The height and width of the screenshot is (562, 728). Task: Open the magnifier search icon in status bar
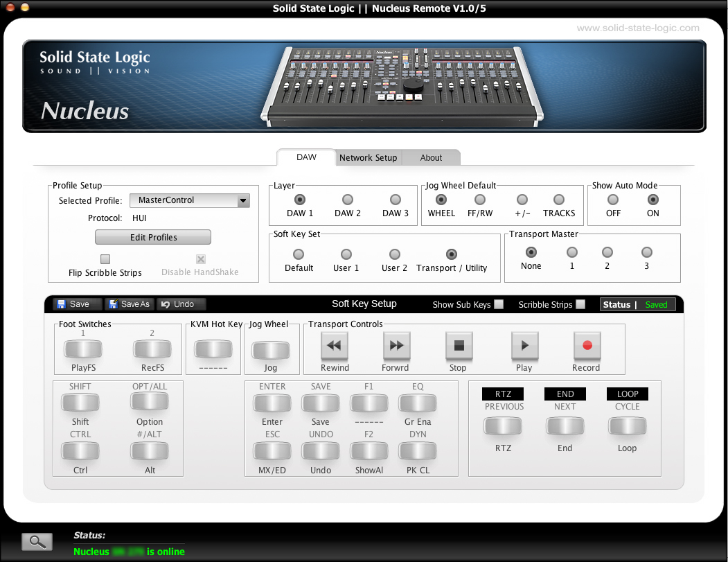37,541
